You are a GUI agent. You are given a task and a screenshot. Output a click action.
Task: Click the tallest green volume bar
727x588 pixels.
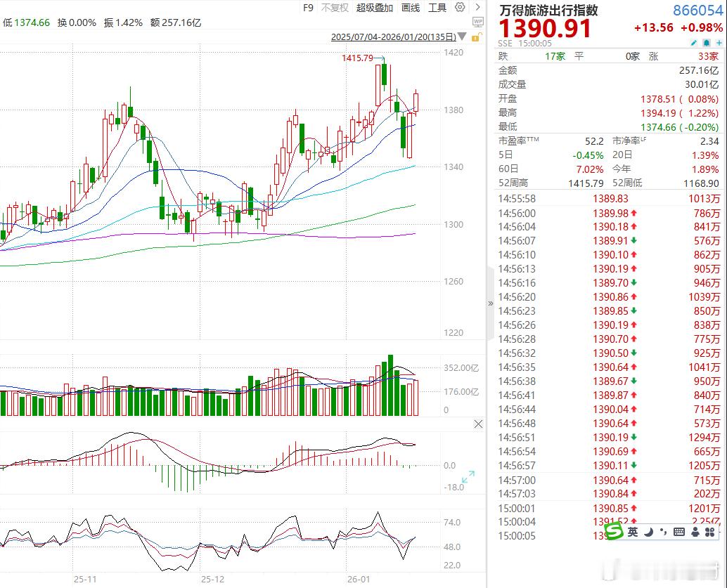coord(390,386)
